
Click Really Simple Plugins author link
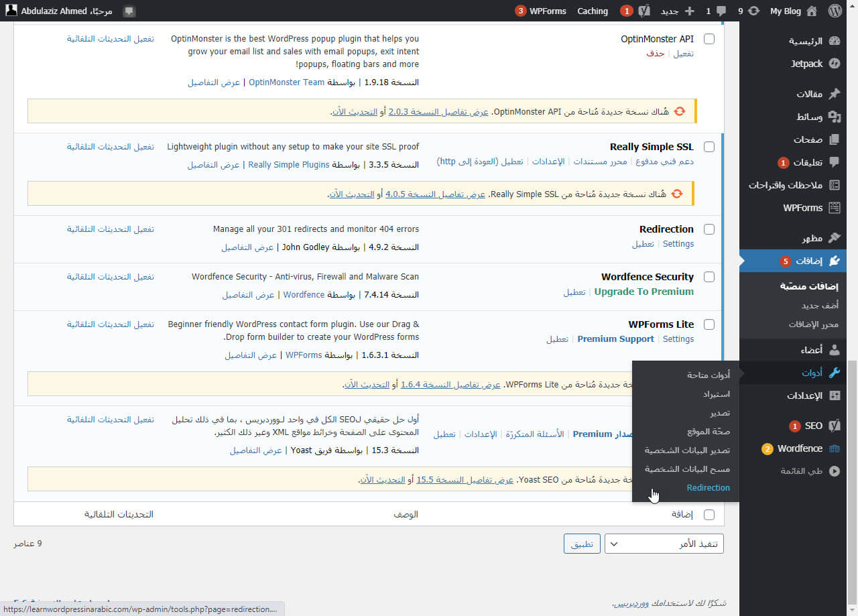(x=288, y=164)
